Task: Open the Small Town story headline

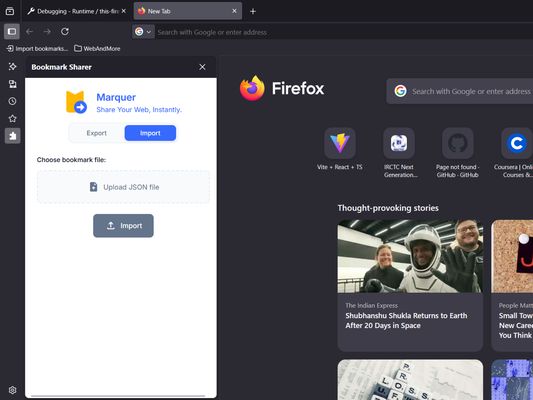Action: click(x=515, y=325)
